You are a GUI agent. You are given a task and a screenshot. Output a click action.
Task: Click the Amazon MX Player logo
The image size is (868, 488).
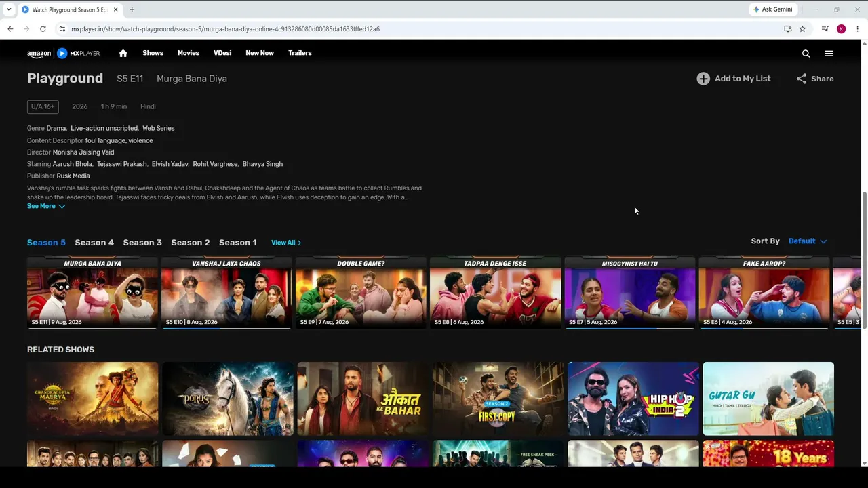point(64,53)
